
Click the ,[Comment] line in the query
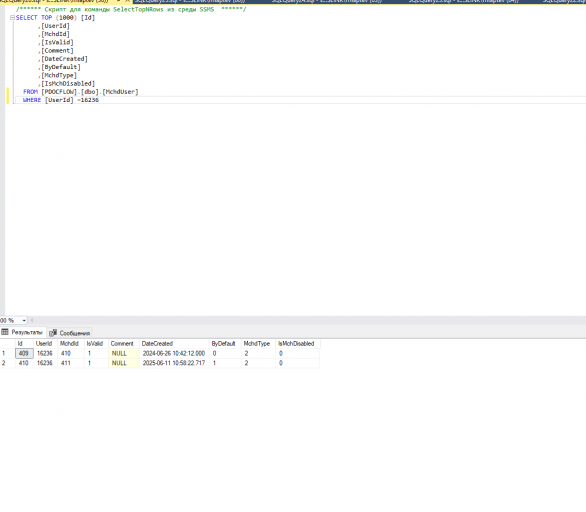point(56,50)
